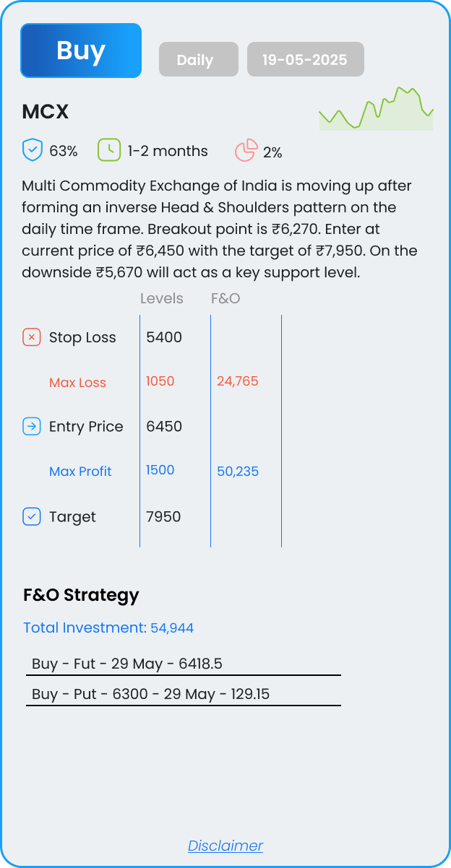451x868 pixels.
Task: Click the Target checkmark icon
Action: (x=32, y=516)
